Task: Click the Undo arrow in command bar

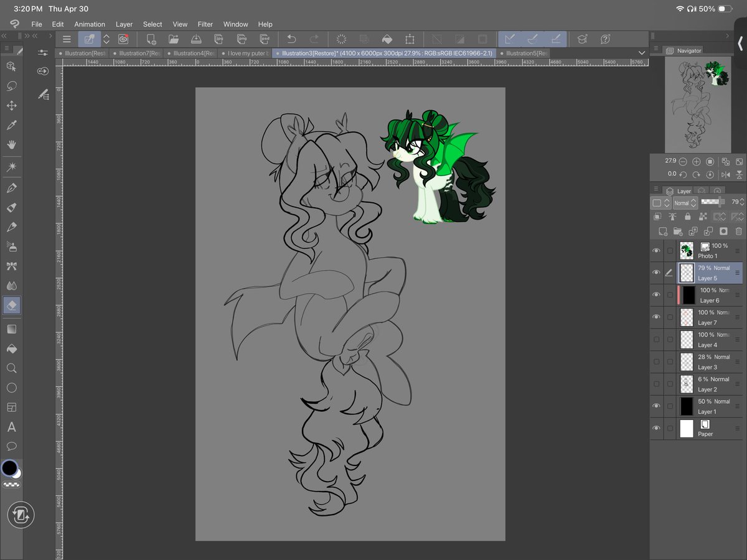Action: point(291,39)
